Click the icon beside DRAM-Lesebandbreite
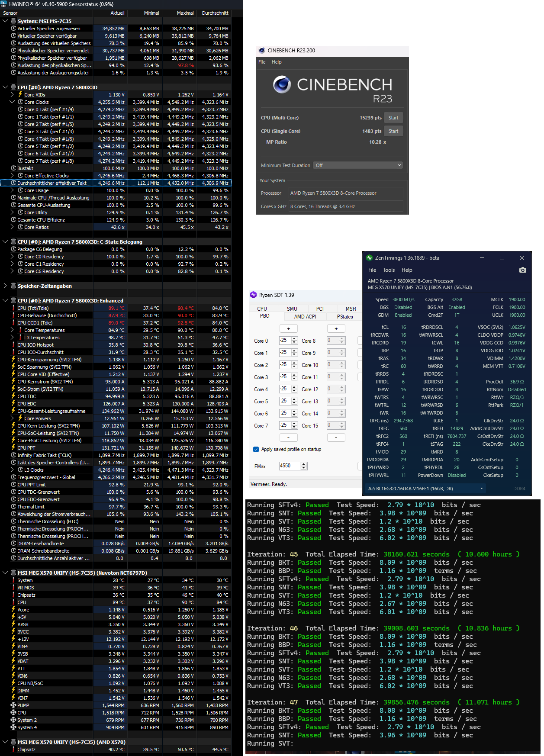The height and width of the screenshot is (756, 544). 13,544
